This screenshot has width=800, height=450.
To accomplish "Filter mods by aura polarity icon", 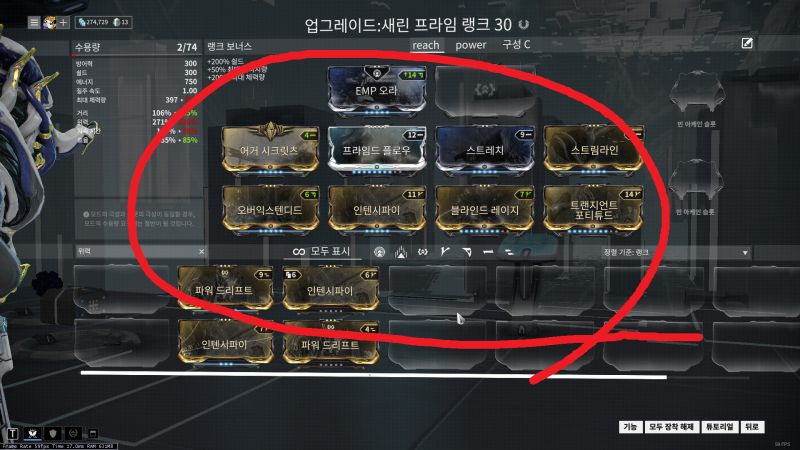I will (379, 252).
